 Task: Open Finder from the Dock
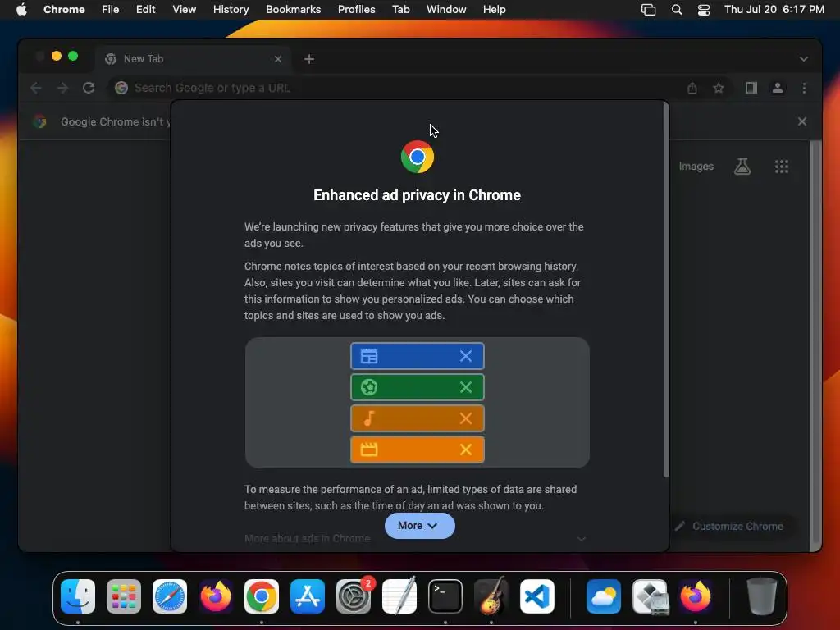pos(78,596)
